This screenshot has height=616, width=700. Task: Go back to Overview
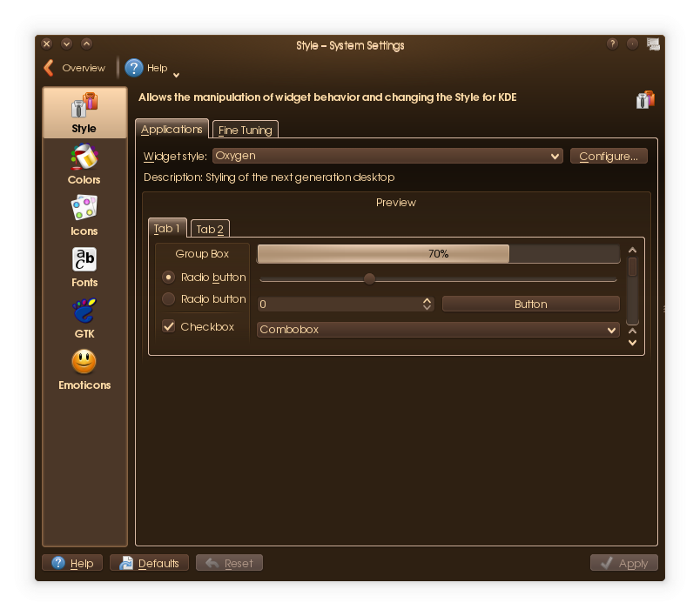(75, 68)
